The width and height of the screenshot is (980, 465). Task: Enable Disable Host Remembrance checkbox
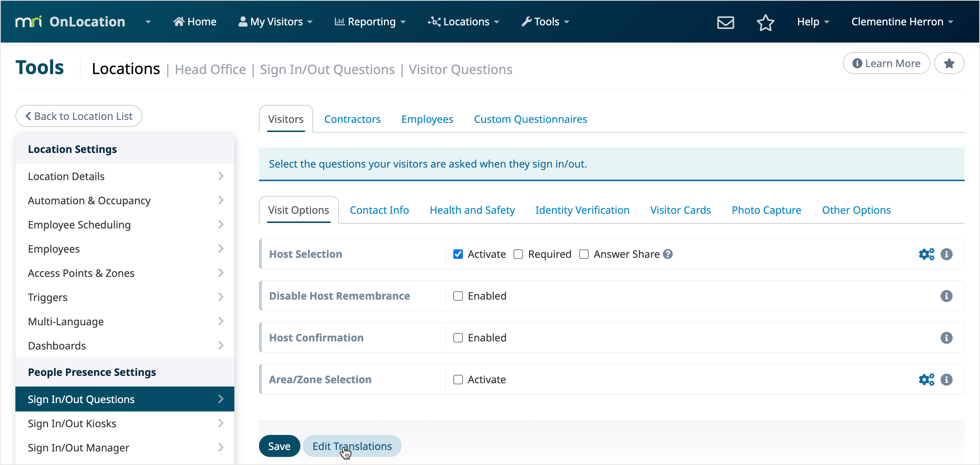pos(458,296)
